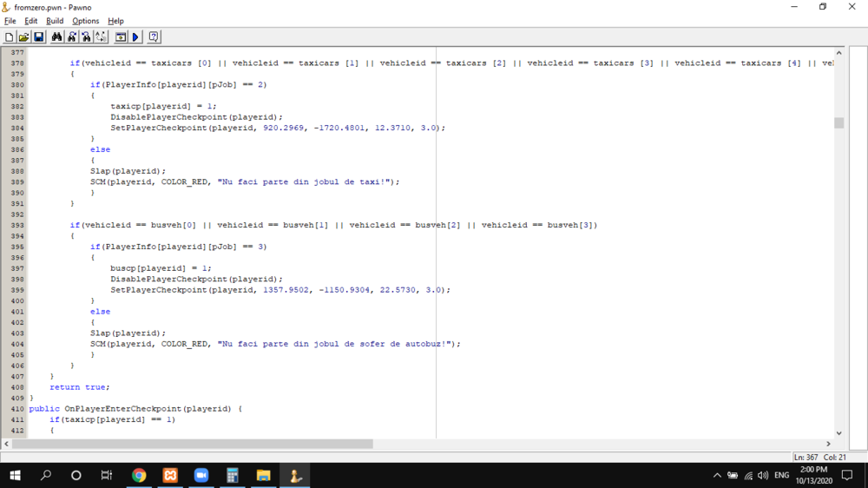
Task: Launch Google Chrome from the taskbar
Action: pos(139,475)
